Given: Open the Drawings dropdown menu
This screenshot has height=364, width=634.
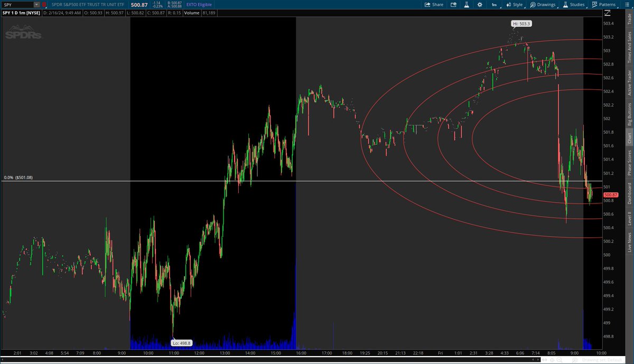Looking at the screenshot, I should click(543, 4).
